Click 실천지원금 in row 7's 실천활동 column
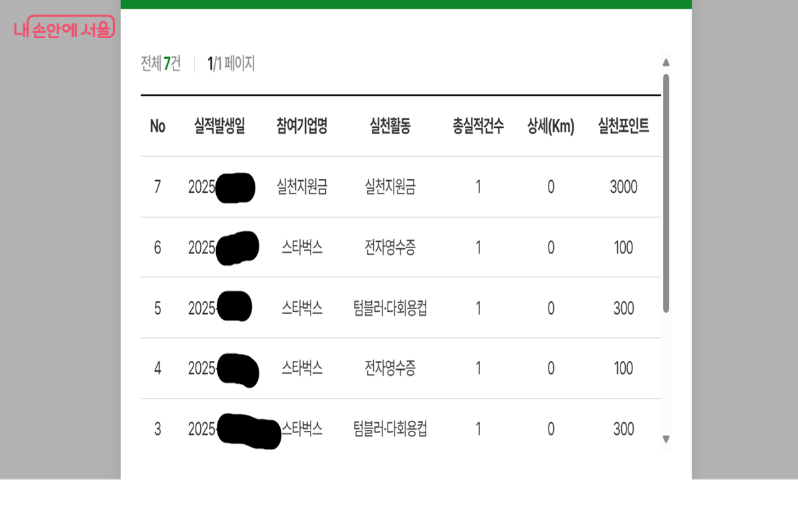The width and height of the screenshot is (798, 532). click(x=390, y=188)
